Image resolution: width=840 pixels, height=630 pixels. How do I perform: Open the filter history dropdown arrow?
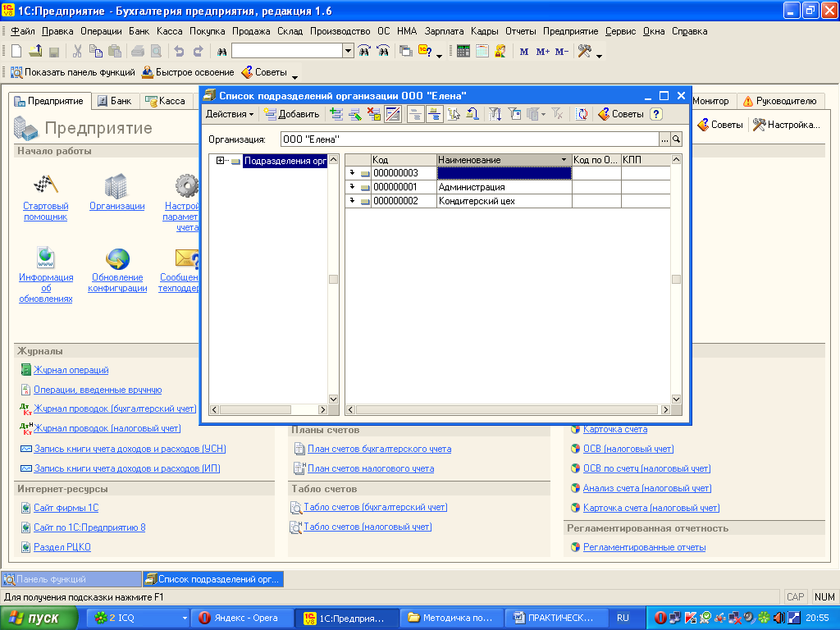click(544, 114)
